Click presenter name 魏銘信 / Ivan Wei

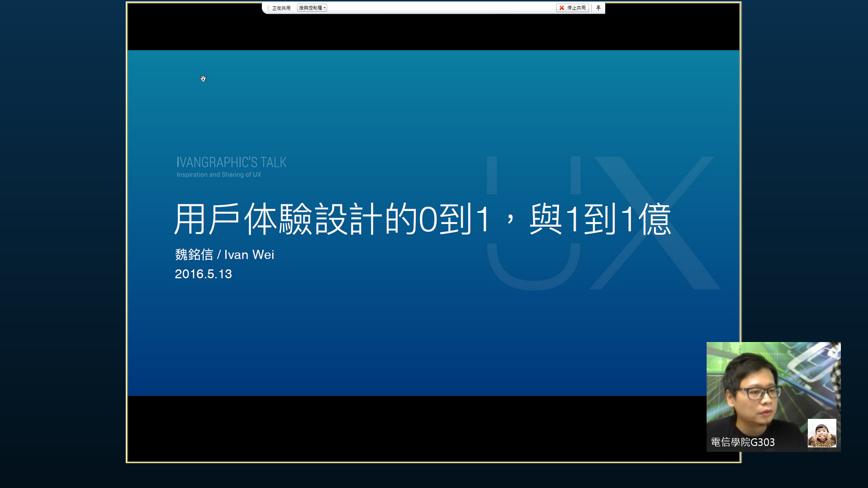coord(224,254)
